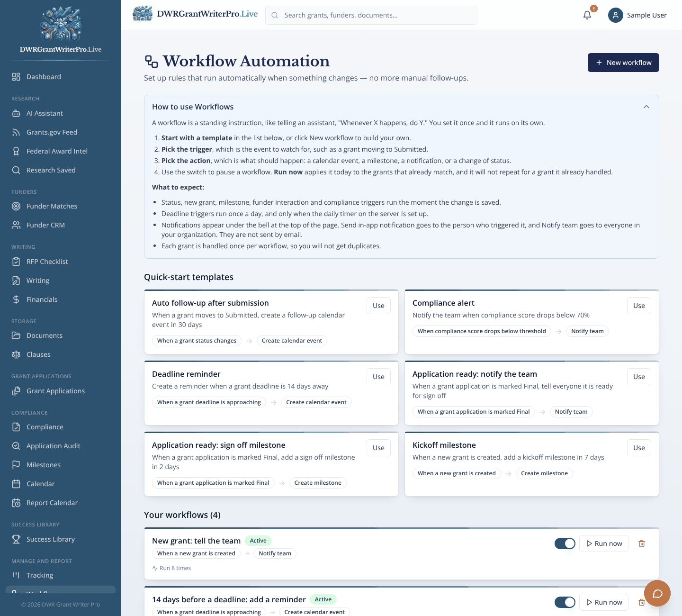Viewport: 682px width, 616px height.
Task: Run 'New grant: tell the team' workflow now
Action: click(604, 544)
